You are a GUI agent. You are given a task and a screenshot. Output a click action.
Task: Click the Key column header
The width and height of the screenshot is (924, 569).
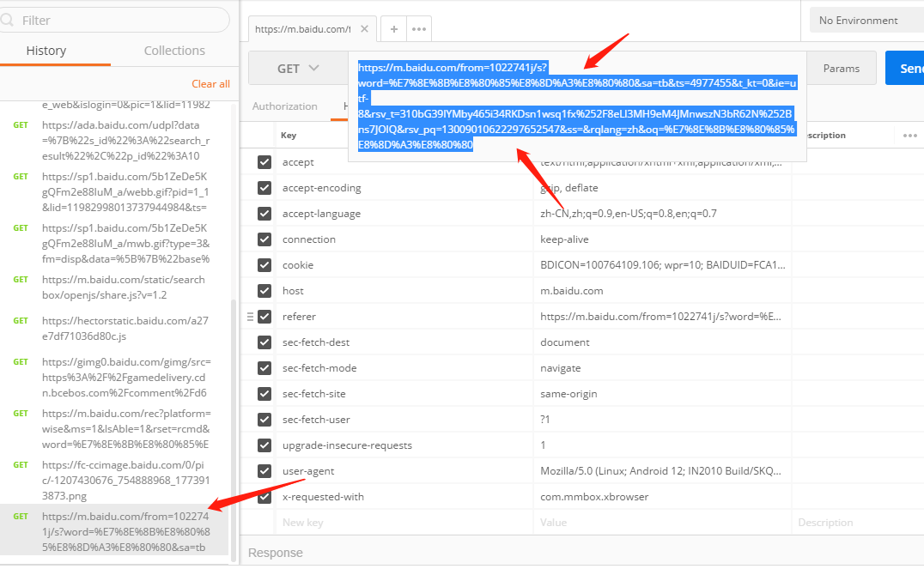(x=289, y=136)
